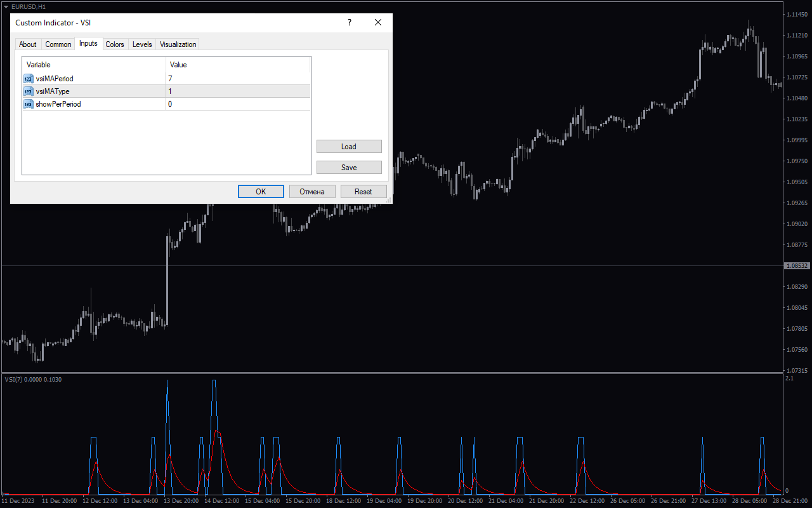Screen dimensions: 812x508
Task: Click the help question mark in dialog title
Action: point(349,22)
